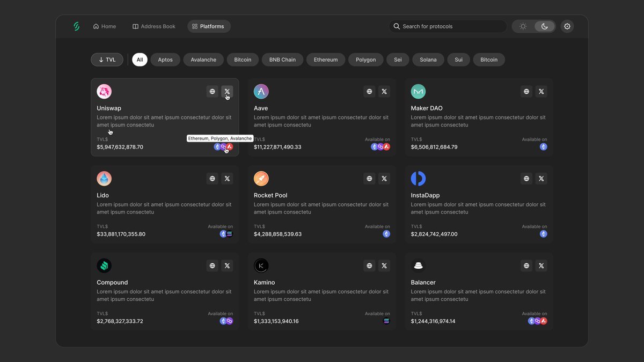This screenshot has width=644, height=362.
Task: Open InstaDapp website globe icon
Action: tap(526, 179)
